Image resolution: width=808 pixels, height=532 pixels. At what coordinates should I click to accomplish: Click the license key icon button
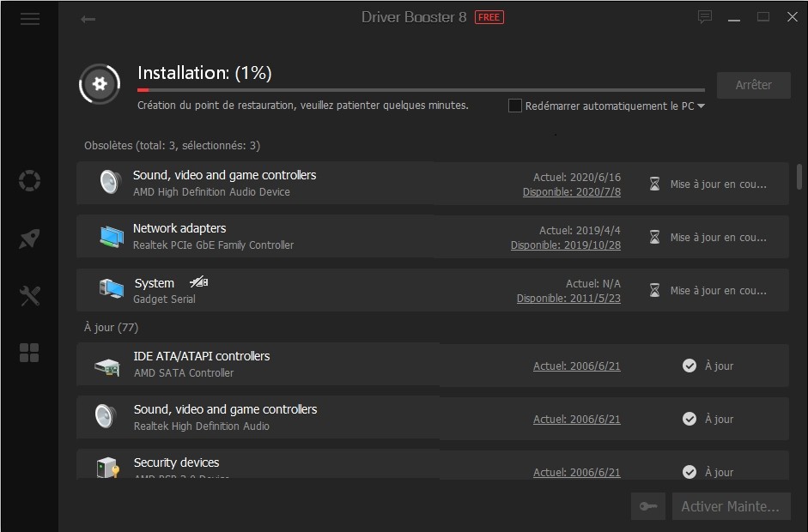(x=648, y=506)
